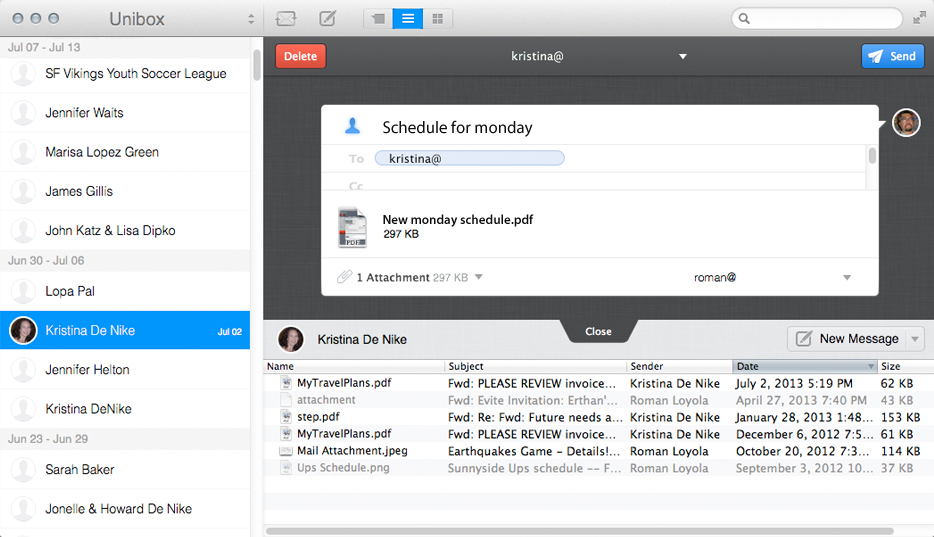The height and width of the screenshot is (537, 934).
Task: Open Lopa Pal conversation
Action: 125,291
